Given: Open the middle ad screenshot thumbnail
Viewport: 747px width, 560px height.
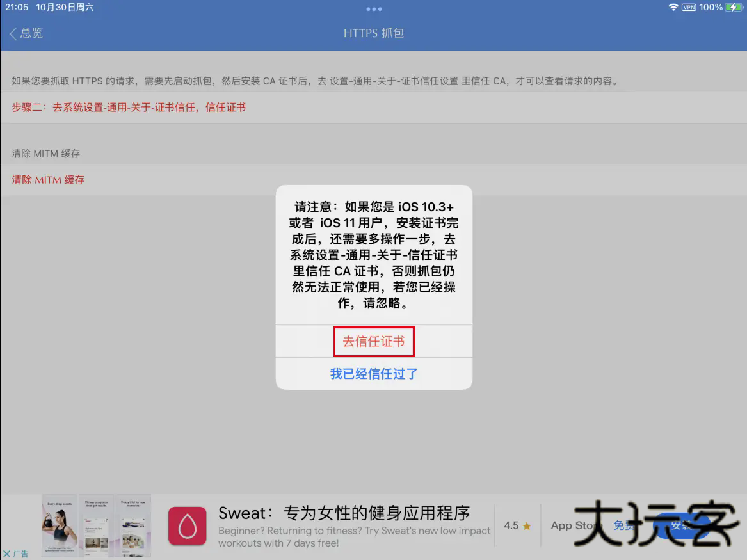Looking at the screenshot, I should (95, 525).
